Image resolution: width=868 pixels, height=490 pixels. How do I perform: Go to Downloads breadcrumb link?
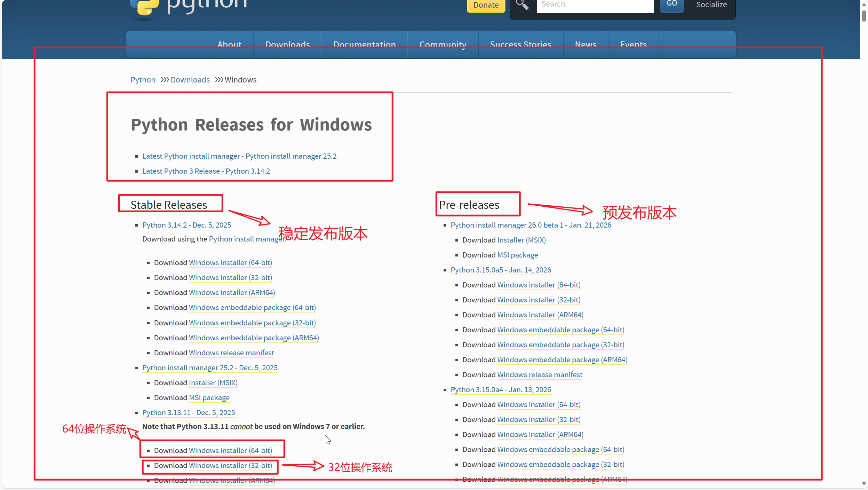point(190,80)
